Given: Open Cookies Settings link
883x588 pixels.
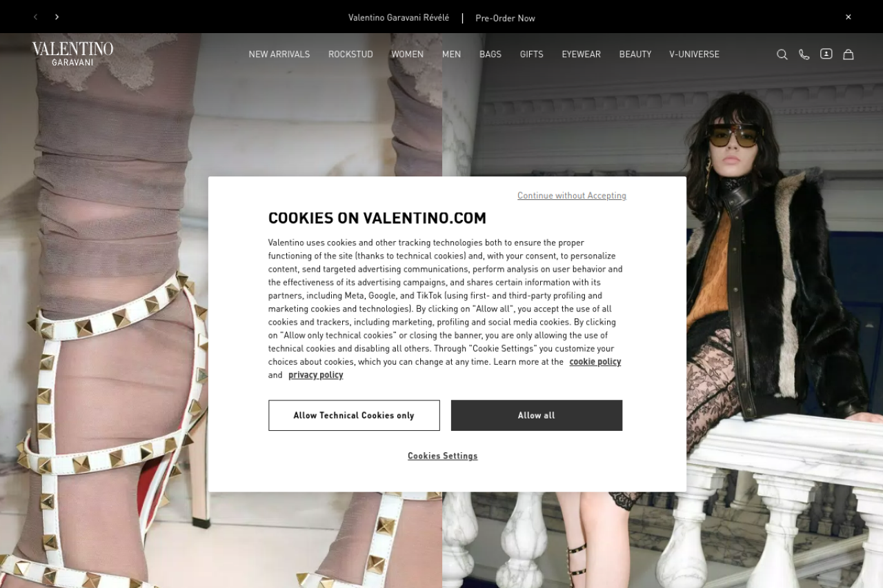Looking at the screenshot, I should [443, 456].
